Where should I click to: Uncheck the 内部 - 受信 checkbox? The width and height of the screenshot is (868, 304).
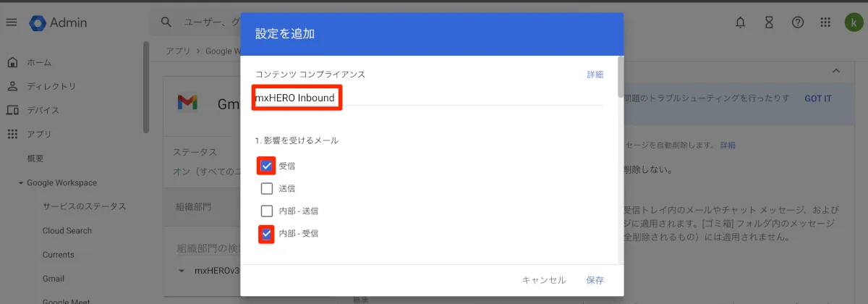[267, 234]
